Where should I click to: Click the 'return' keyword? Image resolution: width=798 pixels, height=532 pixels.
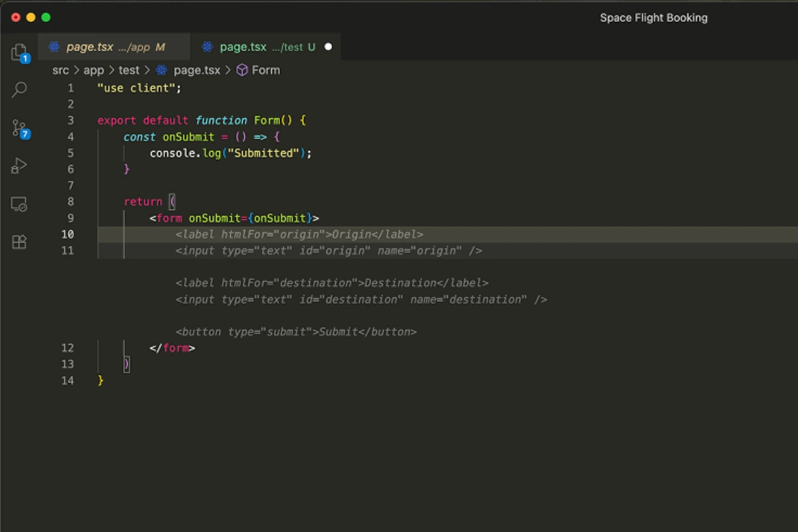click(143, 201)
